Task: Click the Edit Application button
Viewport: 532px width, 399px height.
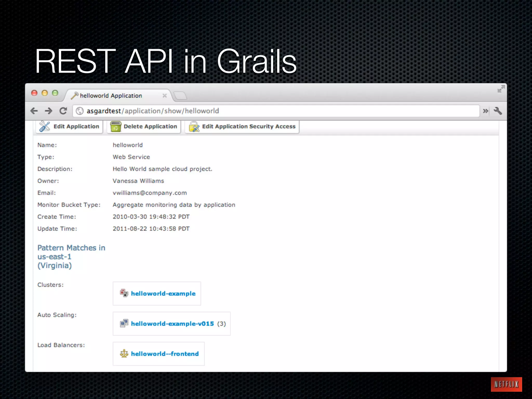Action: coord(69,127)
